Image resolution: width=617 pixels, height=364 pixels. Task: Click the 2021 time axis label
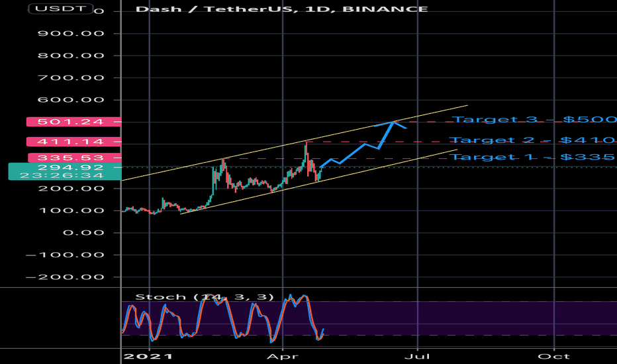click(148, 357)
